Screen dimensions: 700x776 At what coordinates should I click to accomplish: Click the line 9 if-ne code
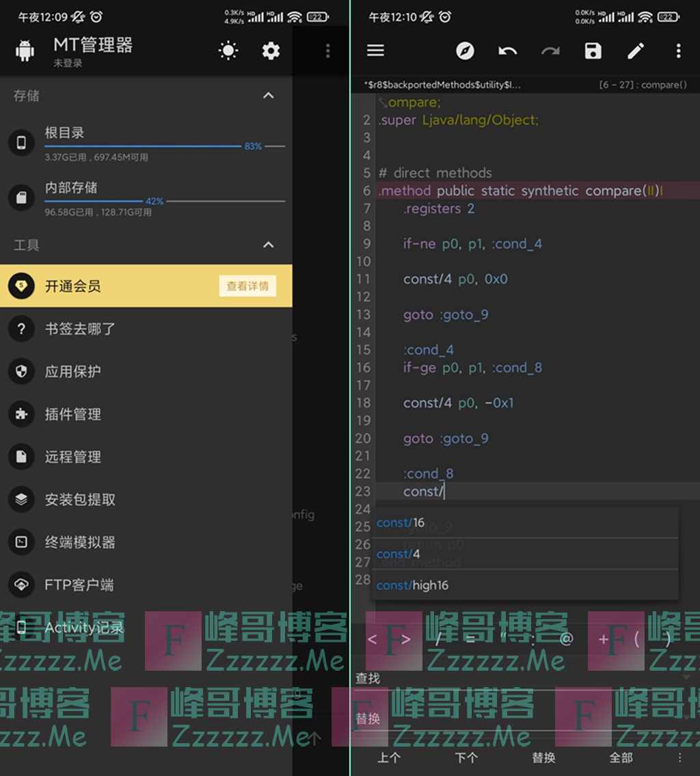[472, 243]
